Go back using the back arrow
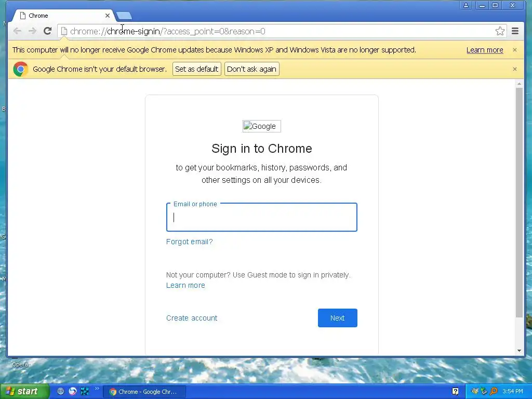 tap(17, 31)
